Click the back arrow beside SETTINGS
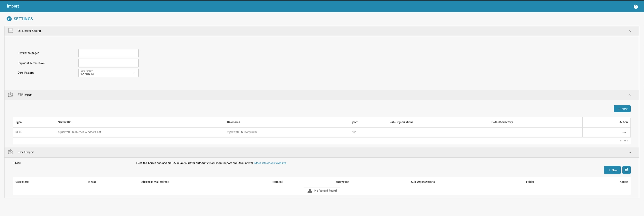The height and width of the screenshot is (216, 644). tap(9, 19)
